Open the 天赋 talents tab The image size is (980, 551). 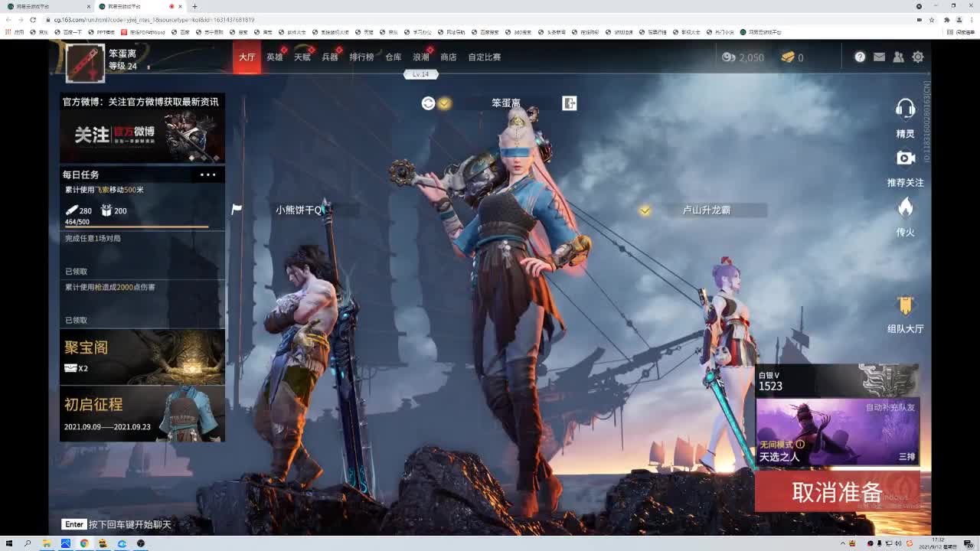302,57
